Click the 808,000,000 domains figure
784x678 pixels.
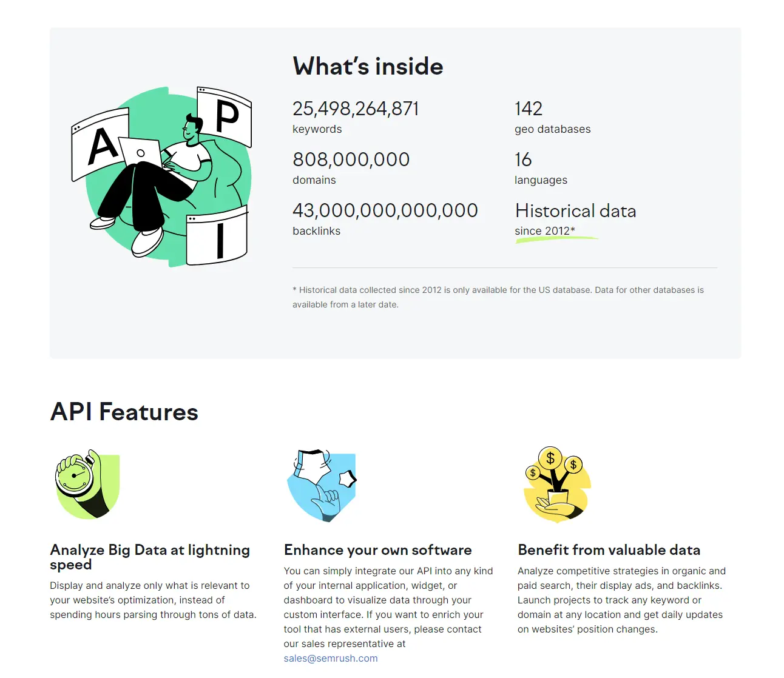pyautogui.click(x=351, y=159)
